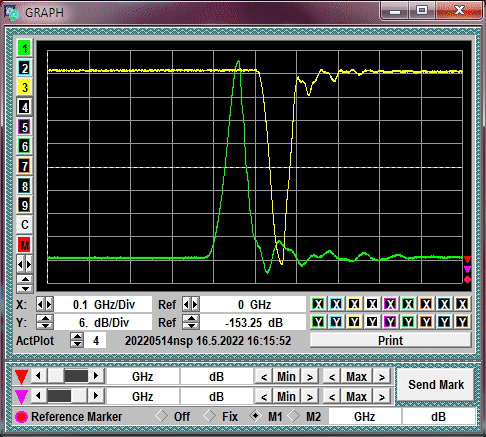The height and width of the screenshot is (437, 486).
Task: Select plot 4 white button
Action: (24, 107)
